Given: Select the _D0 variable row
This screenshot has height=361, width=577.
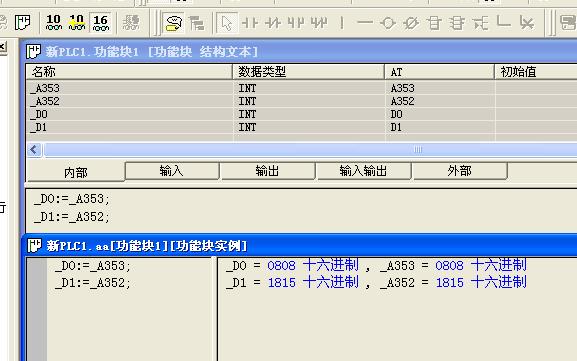Looking at the screenshot, I should coord(302,114).
